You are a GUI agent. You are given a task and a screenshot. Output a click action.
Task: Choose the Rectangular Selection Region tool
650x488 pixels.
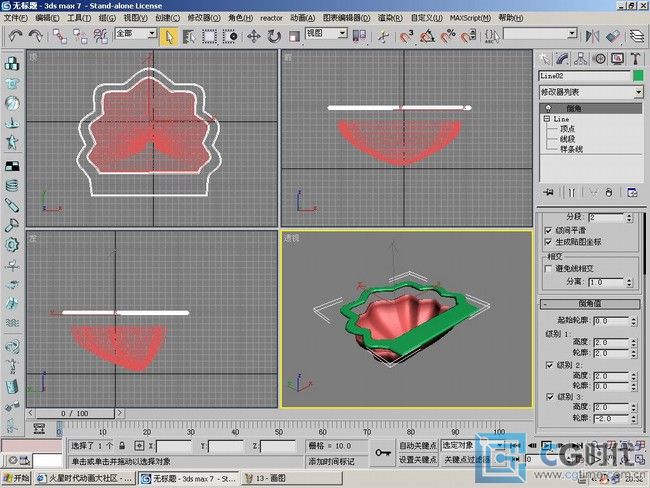click(209, 36)
